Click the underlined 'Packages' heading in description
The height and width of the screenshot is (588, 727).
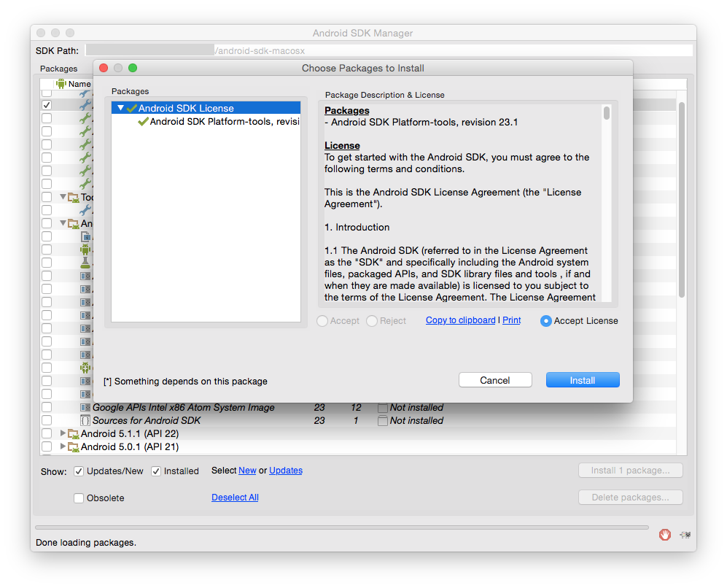click(347, 110)
